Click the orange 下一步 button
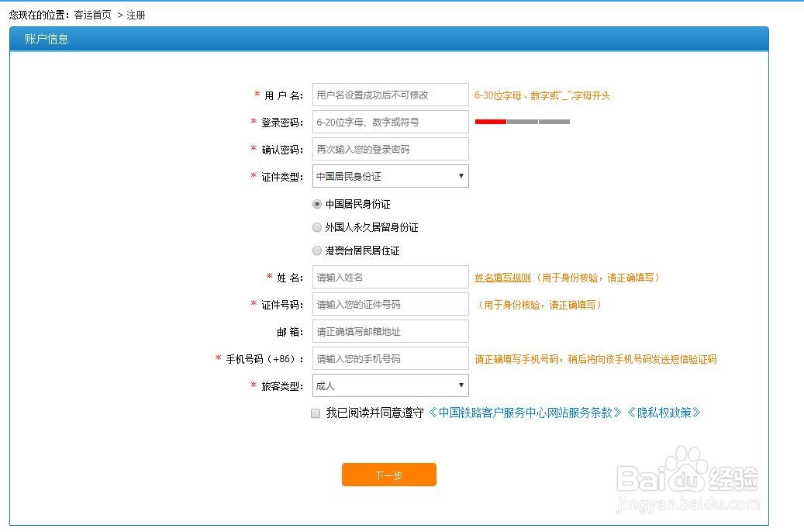This screenshot has width=804, height=532. coord(388,475)
